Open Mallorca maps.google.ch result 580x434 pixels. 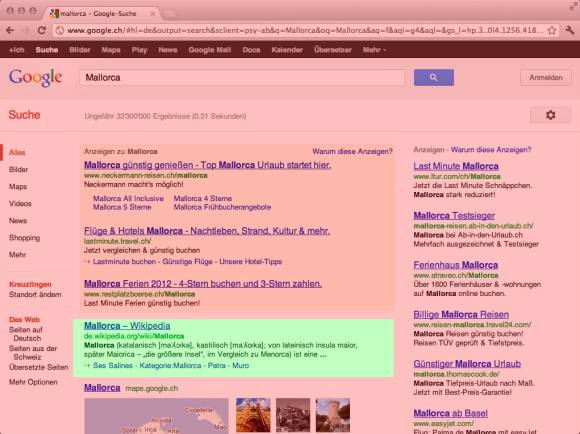click(102, 388)
